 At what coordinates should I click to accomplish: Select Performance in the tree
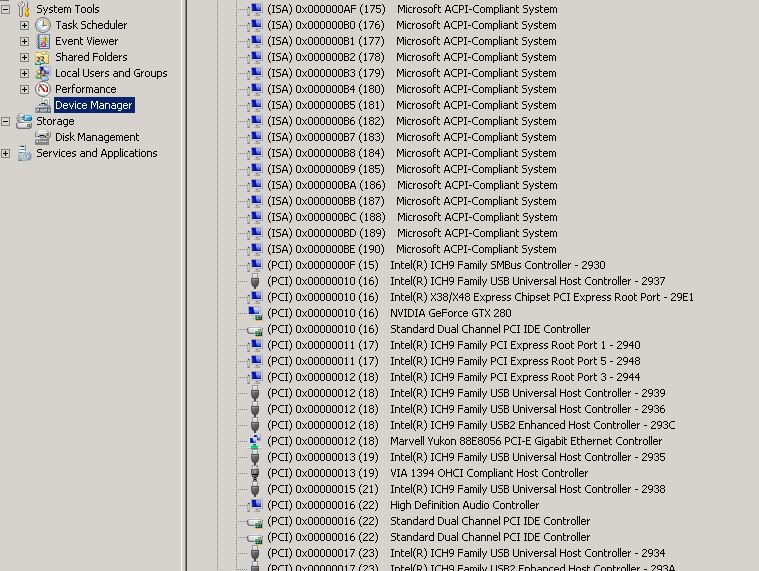pos(86,89)
